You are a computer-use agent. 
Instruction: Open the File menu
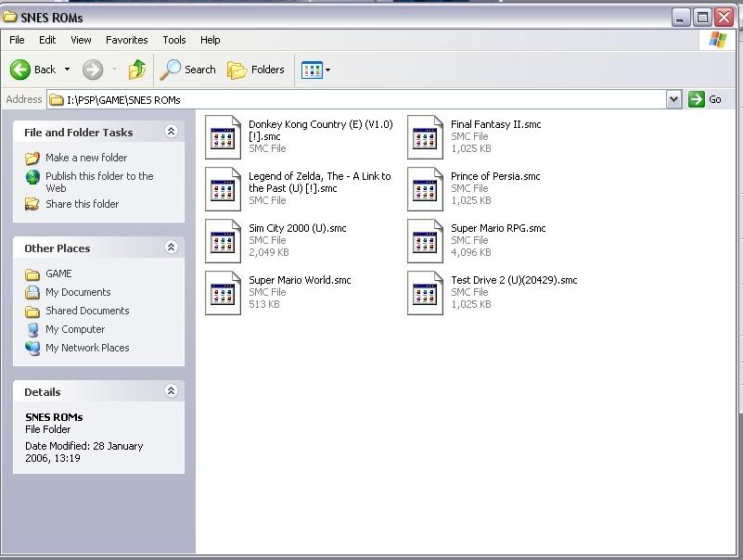coord(17,40)
